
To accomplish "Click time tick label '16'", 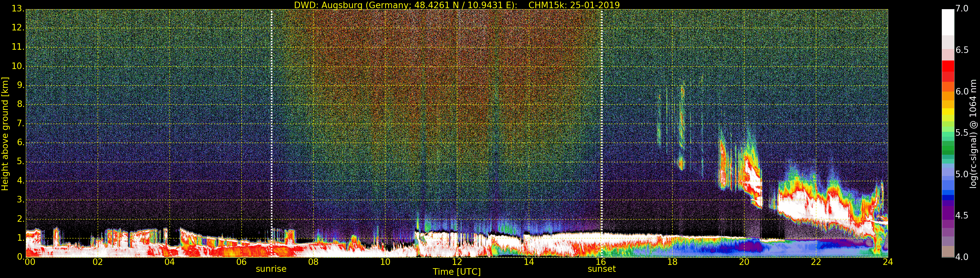I will [x=601, y=262].
